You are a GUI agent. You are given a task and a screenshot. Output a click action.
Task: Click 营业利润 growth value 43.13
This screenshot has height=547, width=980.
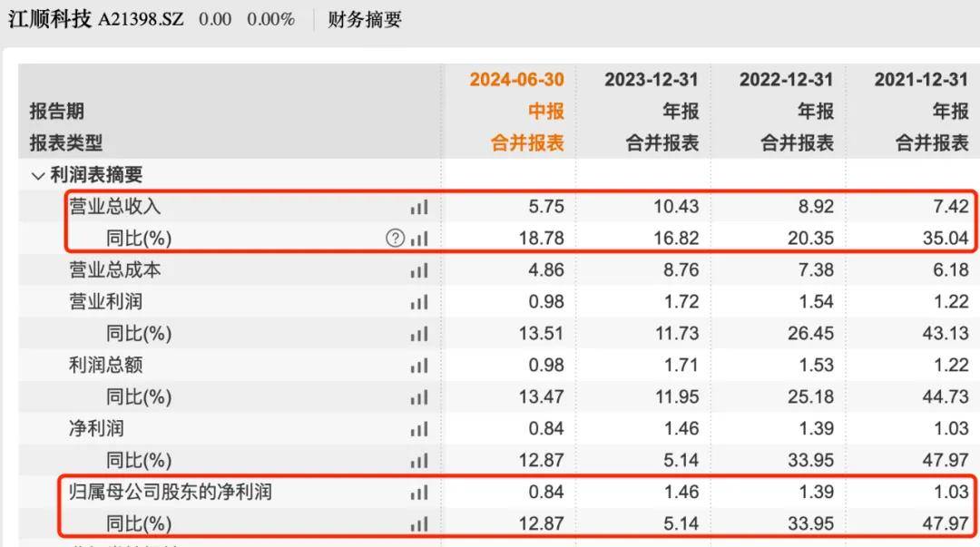tap(946, 334)
